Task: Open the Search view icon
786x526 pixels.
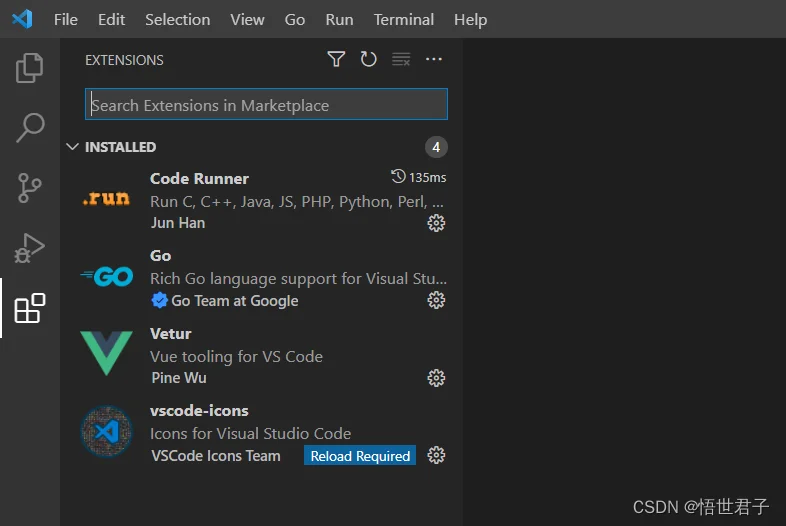Action: [30, 127]
